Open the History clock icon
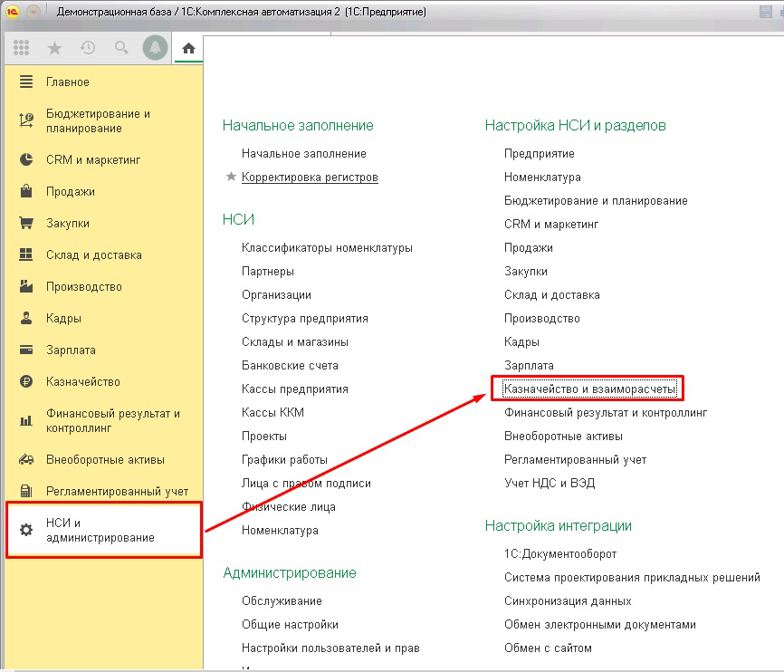This screenshot has height=672, width=784. (x=88, y=48)
